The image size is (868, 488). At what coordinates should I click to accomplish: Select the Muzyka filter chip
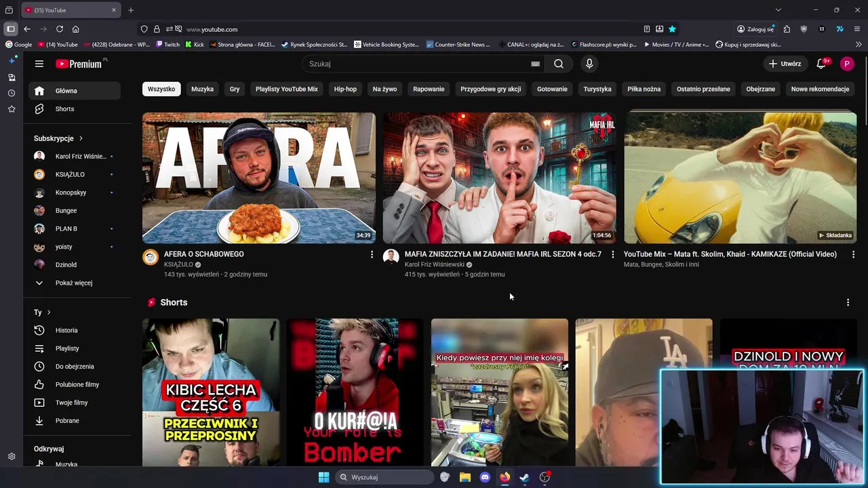[x=202, y=89]
